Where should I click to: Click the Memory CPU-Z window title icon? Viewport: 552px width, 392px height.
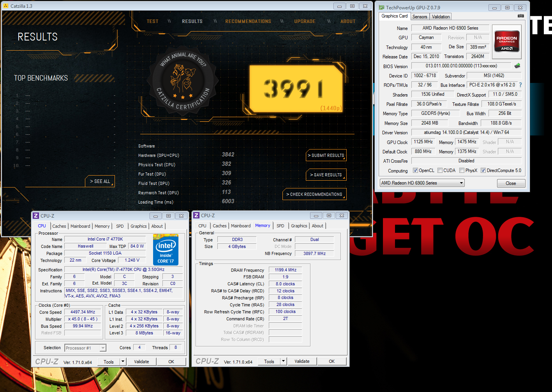(196, 215)
